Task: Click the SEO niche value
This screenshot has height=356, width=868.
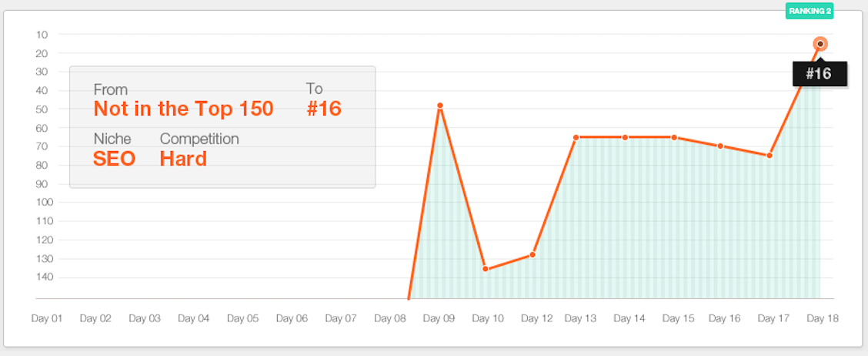Action: 115,160
